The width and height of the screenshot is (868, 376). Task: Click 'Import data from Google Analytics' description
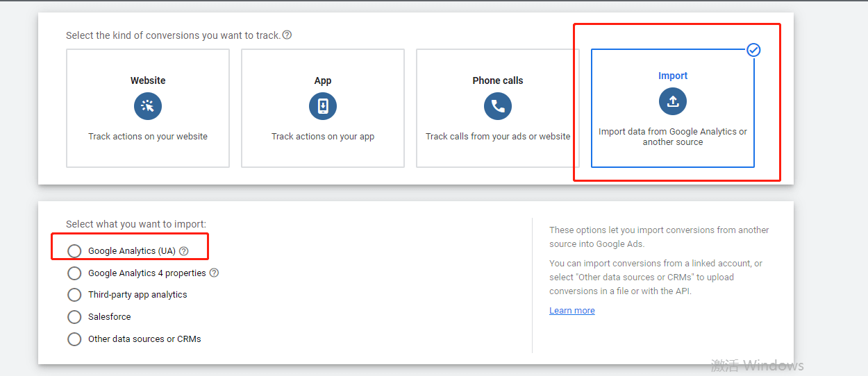click(673, 137)
